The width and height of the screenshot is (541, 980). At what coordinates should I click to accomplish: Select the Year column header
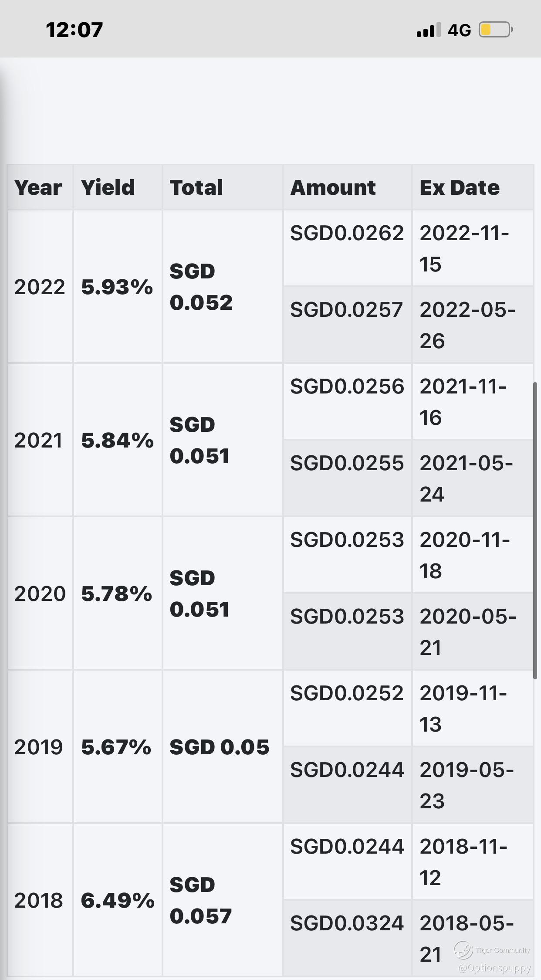pos(38,188)
